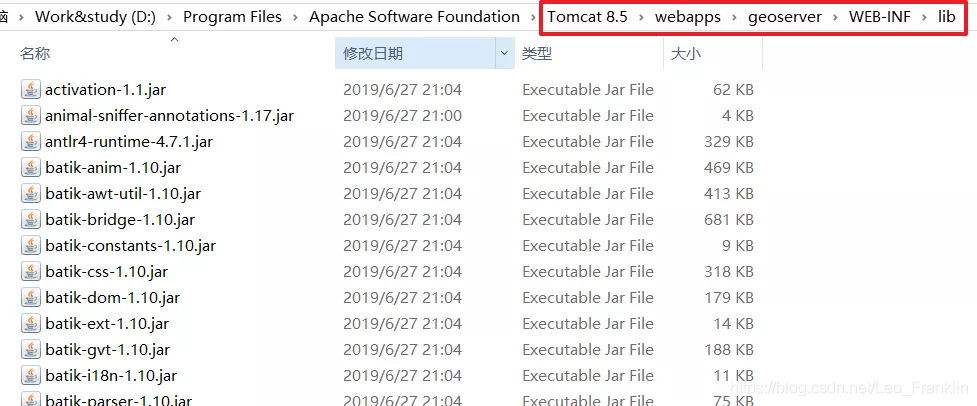This screenshot has width=977, height=406.
Task: Navigate to Program Files in address bar
Action: point(232,17)
